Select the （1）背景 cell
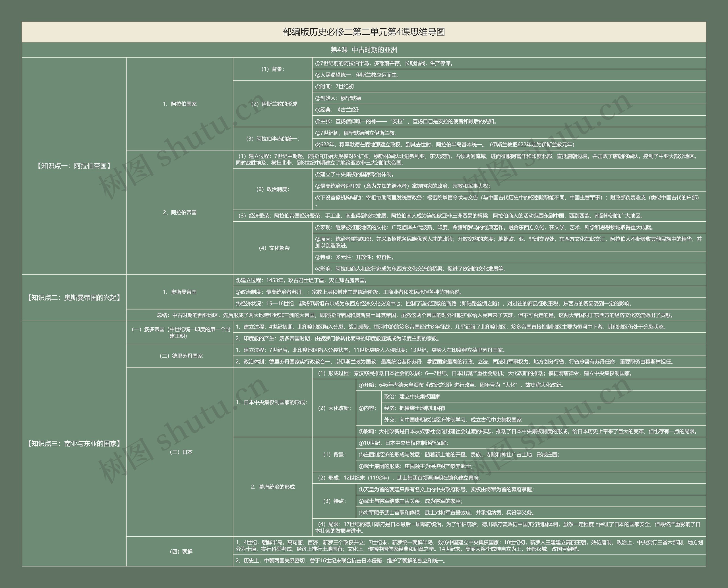The height and width of the screenshot is (588, 728). click(272, 69)
